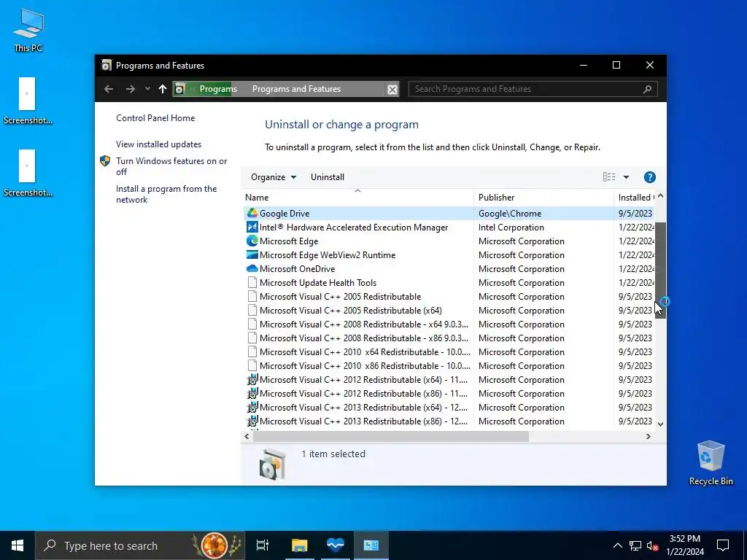Viewport: 747px width, 560px height.
Task: Open the Windows Start menu
Action: click(18, 545)
